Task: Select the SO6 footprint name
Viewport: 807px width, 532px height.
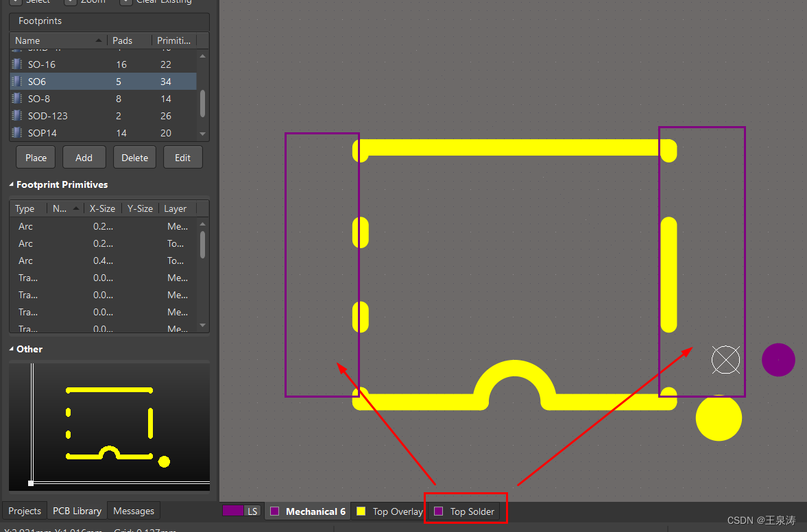Action: click(x=37, y=82)
